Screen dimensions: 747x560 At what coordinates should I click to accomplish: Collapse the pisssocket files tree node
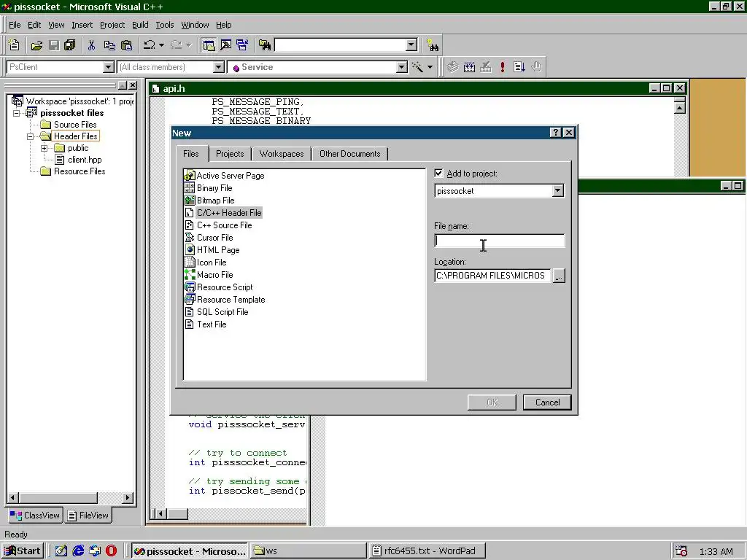point(17,113)
